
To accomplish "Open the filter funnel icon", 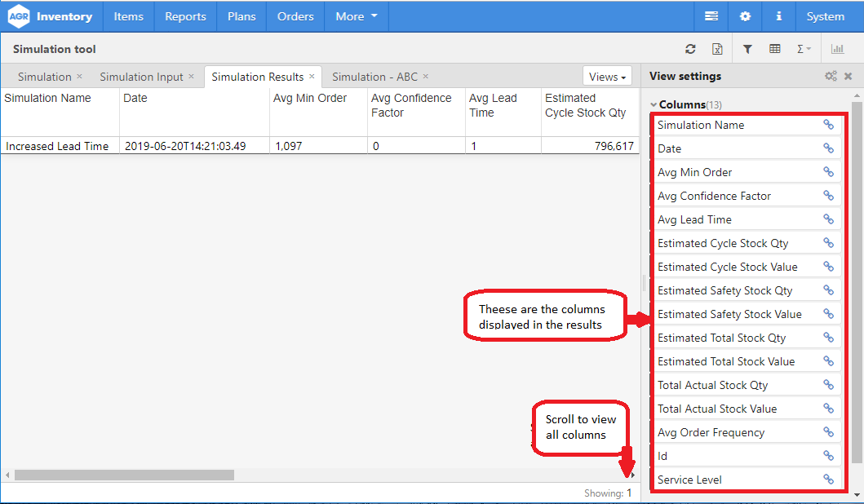I will coord(747,49).
